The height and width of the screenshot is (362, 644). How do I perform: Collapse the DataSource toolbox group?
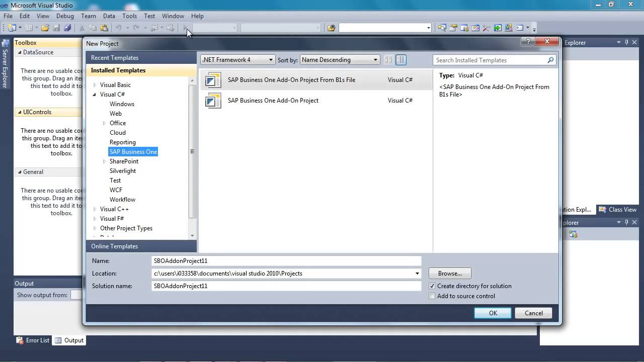coord(19,52)
